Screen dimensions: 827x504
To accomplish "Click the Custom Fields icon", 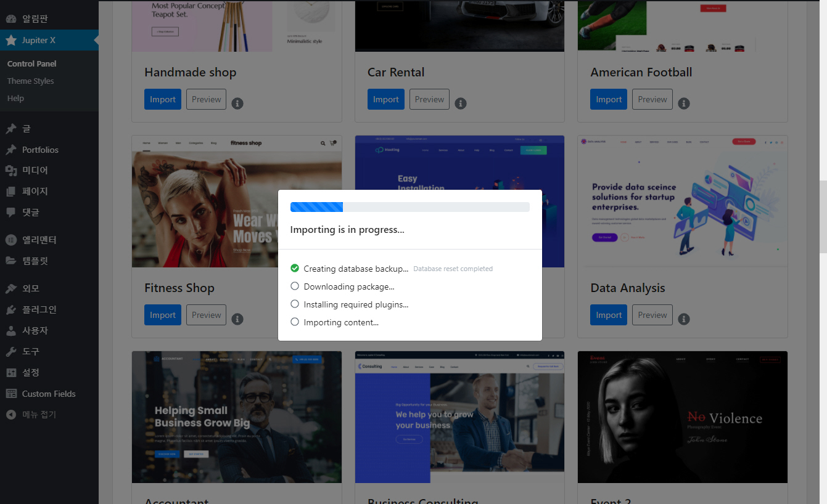I will [11, 393].
